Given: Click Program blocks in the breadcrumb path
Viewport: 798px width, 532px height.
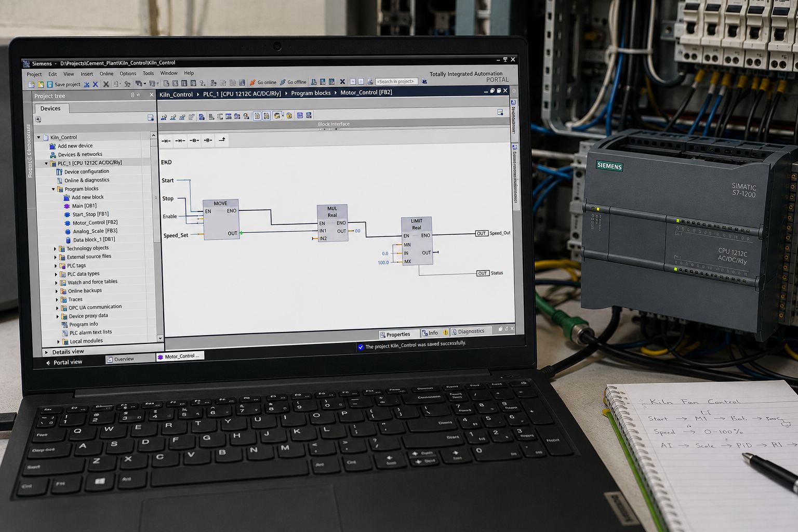Looking at the screenshot, I should (311, 93).
